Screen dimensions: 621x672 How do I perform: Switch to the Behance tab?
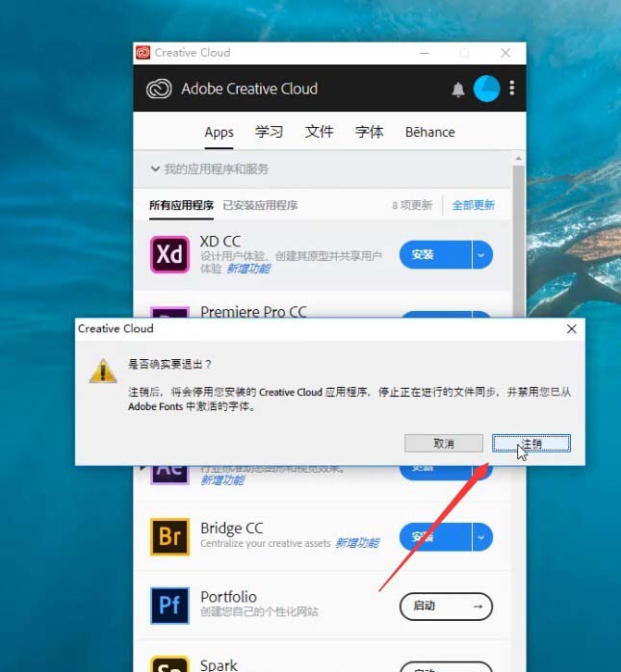click(429, 132)
